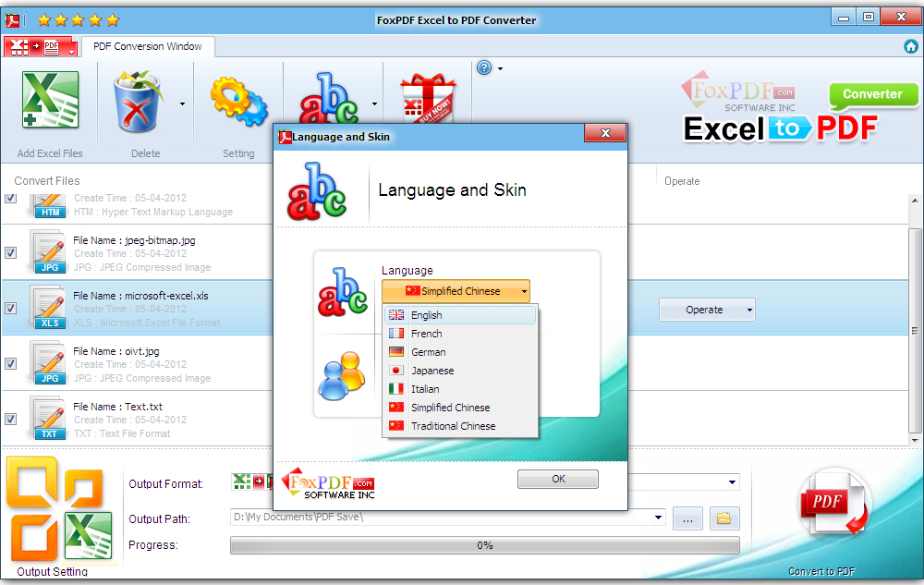Click the home icon at top right
Screen dimensions: 924x585
[x=911, y=46]
